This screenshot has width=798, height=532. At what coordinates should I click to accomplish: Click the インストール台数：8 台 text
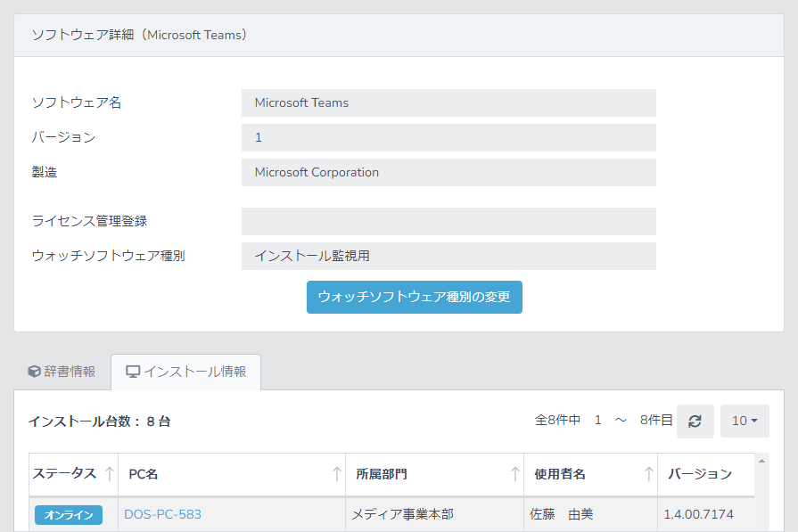click(99, 422)
